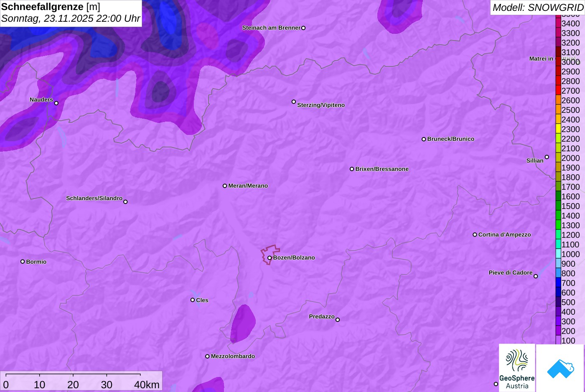
Task: Click the dark purple patch north of Mezzolombardo
Action: point(243,324)
